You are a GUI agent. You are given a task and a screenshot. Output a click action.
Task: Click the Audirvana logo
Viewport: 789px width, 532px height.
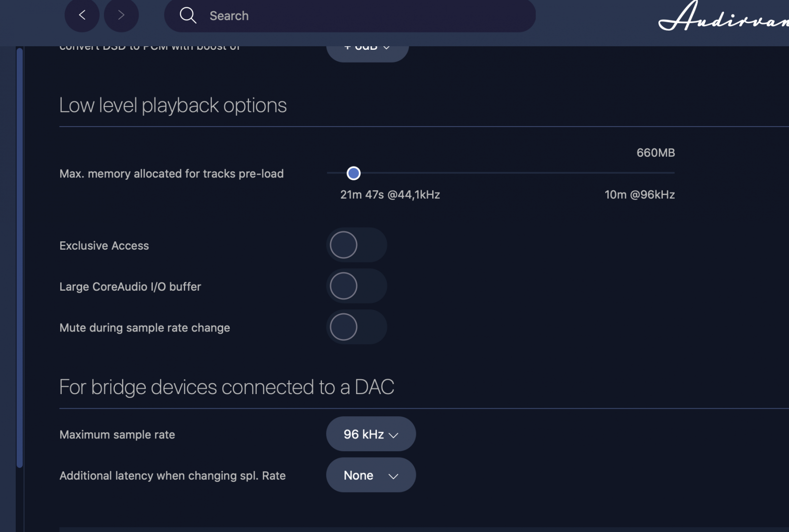point(723,17)
